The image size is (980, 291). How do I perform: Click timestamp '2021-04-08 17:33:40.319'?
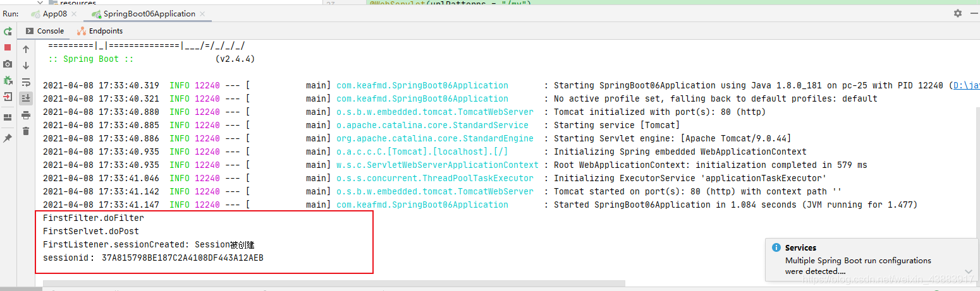coord(101,85)
